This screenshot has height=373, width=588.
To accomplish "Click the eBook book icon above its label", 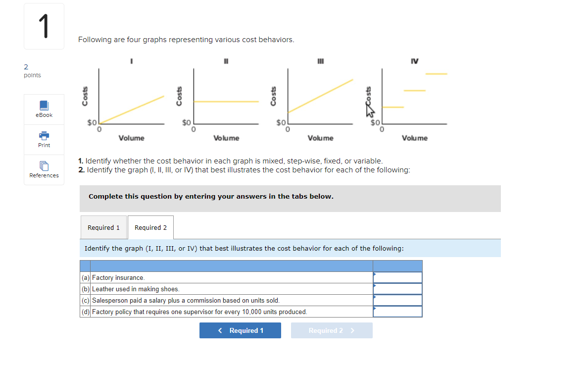I will coord(44,105).
